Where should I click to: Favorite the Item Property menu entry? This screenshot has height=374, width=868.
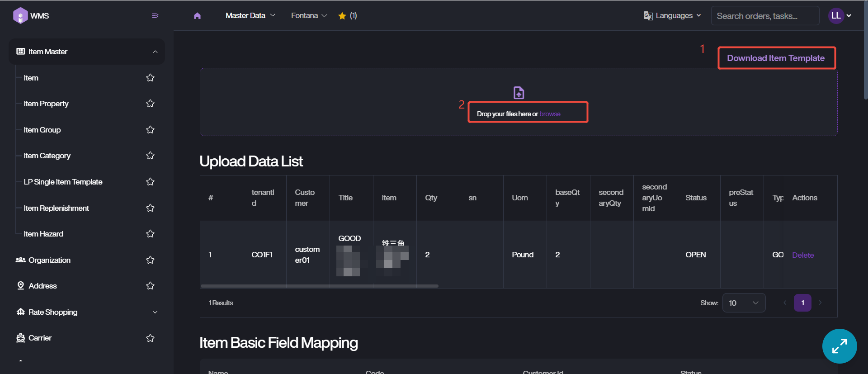click(151, 104)
